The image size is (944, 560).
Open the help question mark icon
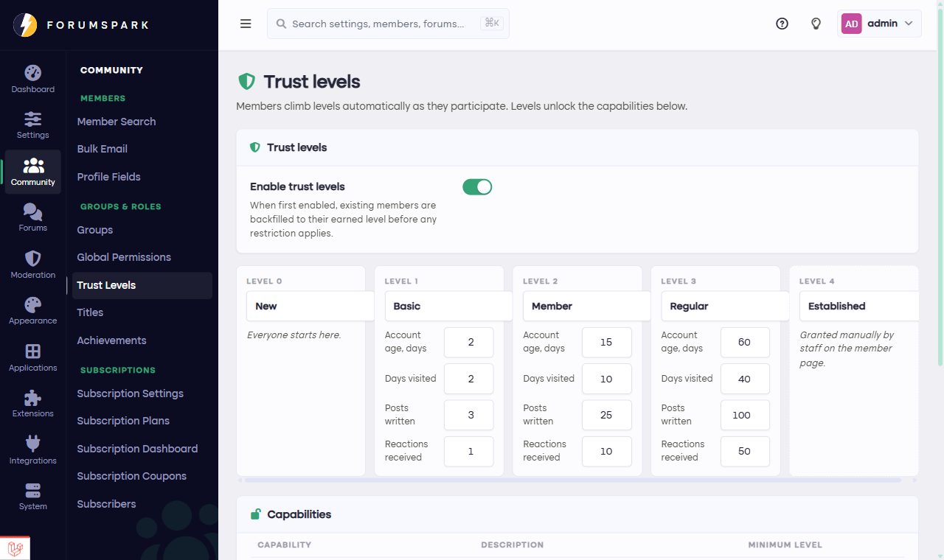coord(782,24)
